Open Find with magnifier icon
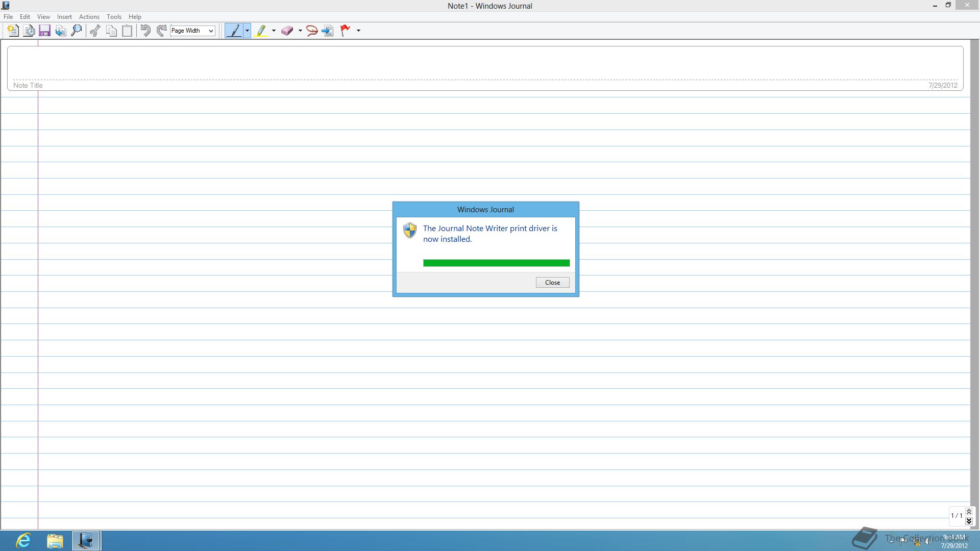Viewport: 980px width, 551px height. 77,31
